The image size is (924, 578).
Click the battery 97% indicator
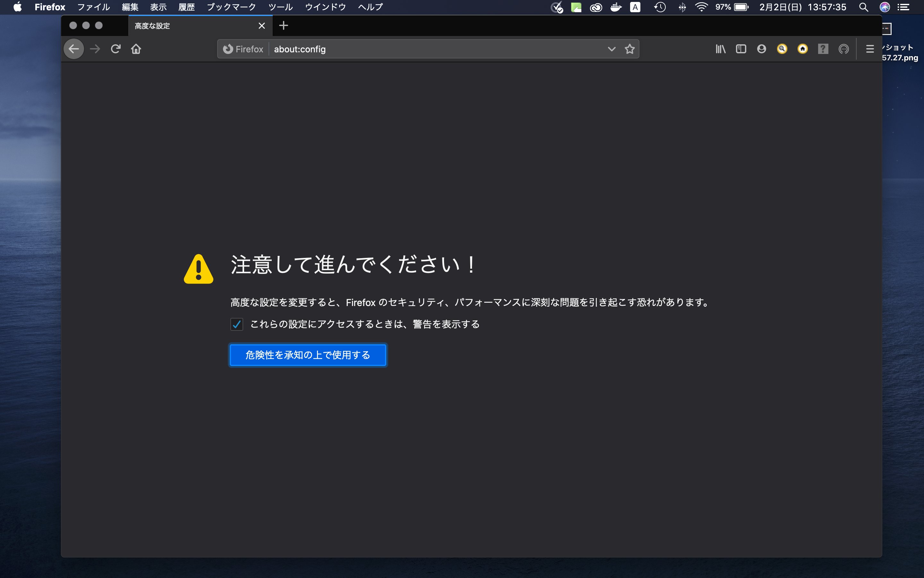(732, 7)
